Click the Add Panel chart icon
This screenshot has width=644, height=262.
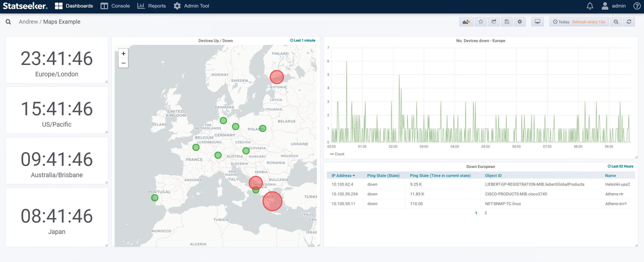click(x=466, y=22)
